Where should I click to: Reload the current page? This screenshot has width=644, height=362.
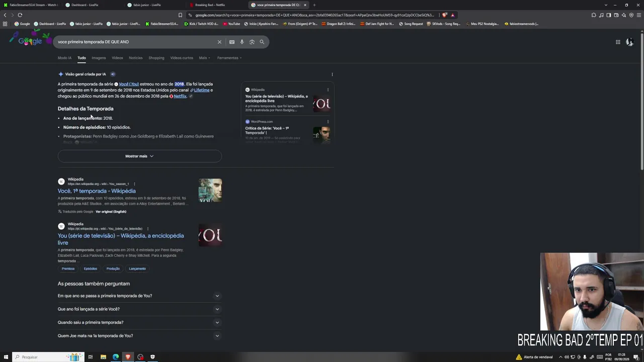pyautogui.click(x=20, y=15)
